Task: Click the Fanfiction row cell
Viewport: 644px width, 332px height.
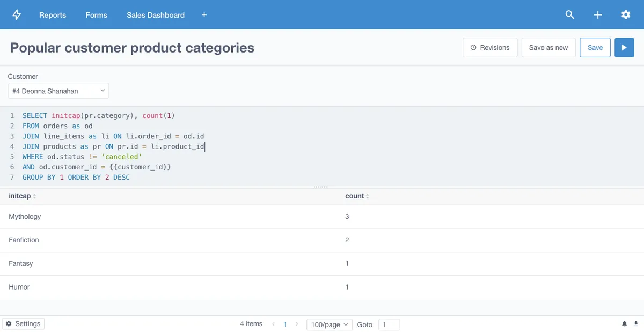Action: click(x=24, y=240)
